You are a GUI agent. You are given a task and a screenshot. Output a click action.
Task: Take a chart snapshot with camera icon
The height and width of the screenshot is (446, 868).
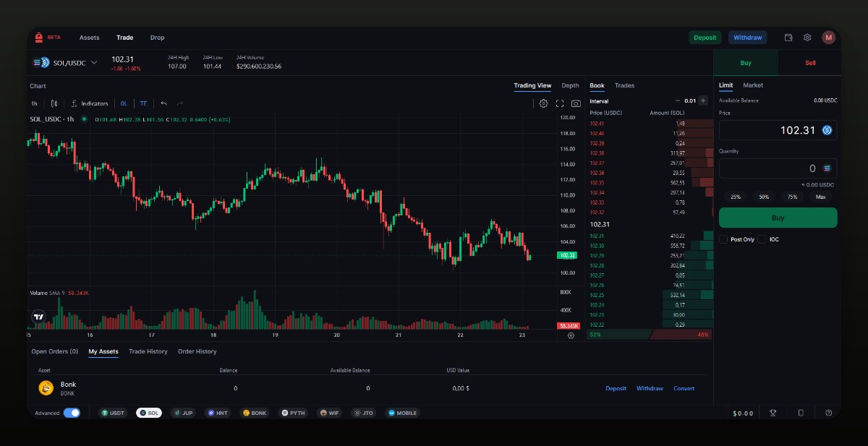click(x=576, y=103)
